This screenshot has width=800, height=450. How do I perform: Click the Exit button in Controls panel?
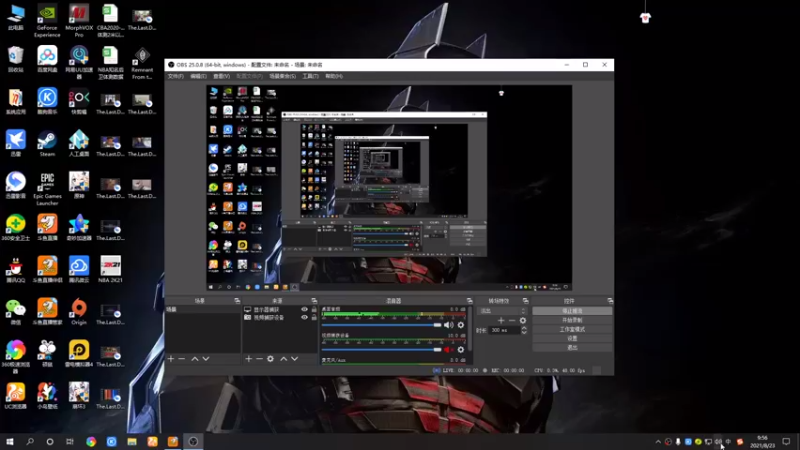[572, 347]
